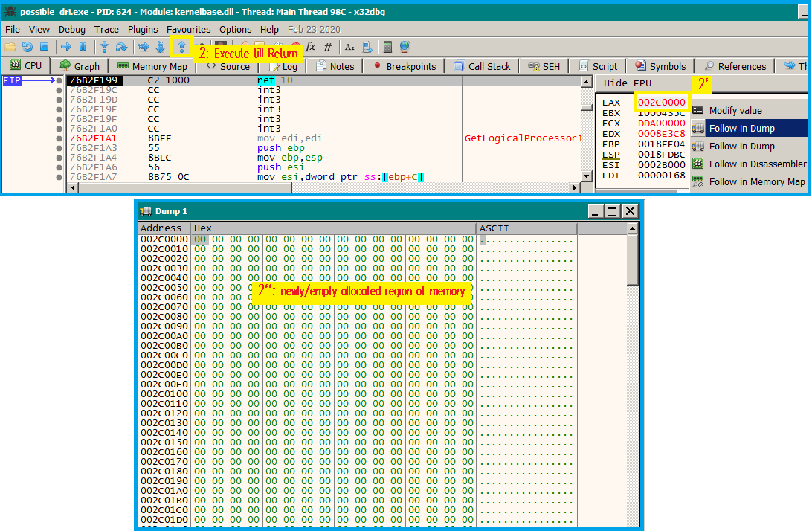Click the EAX register value 002C0000
The height and width of the screenshot is (531, 812).
[661, 102]
